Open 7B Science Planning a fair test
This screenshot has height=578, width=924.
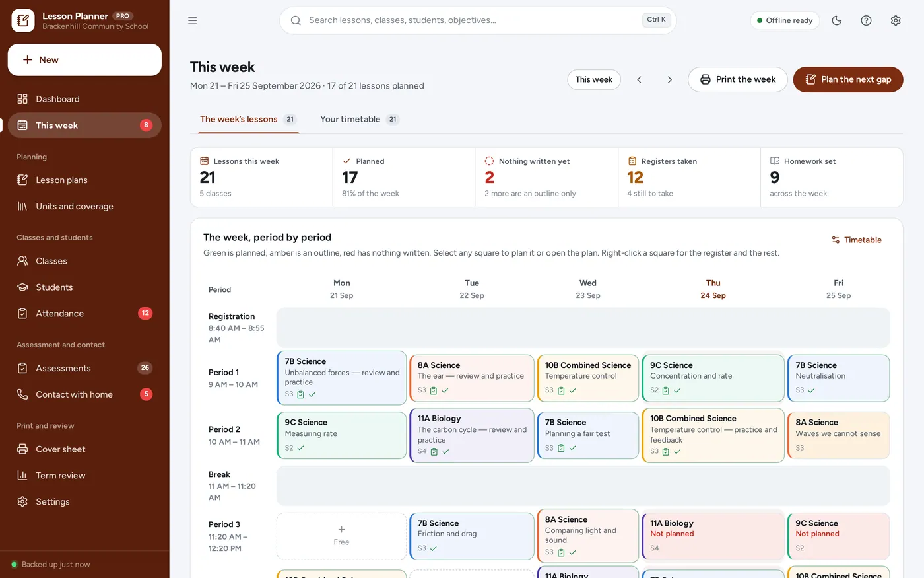click(x=588, y=435)
